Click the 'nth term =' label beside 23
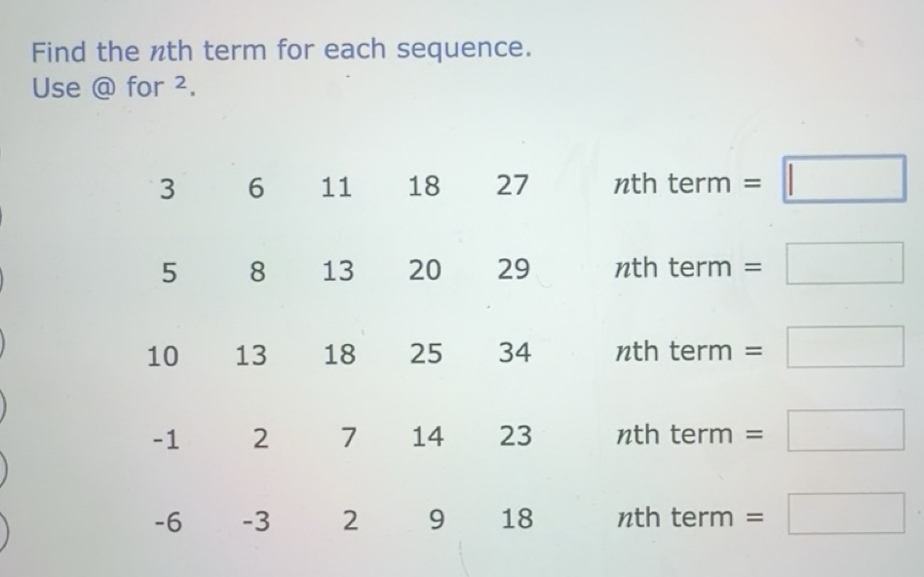The width and height of the screenshot is (924, 577). pyautogui.click(x=686, y=435)
